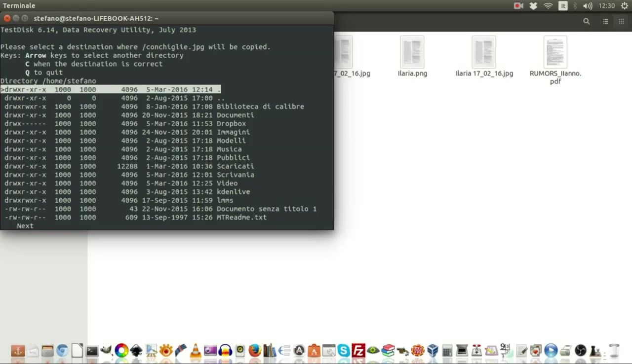
Task: Select the 'Immagini' directory row
Action: click(x=127, y=132)
